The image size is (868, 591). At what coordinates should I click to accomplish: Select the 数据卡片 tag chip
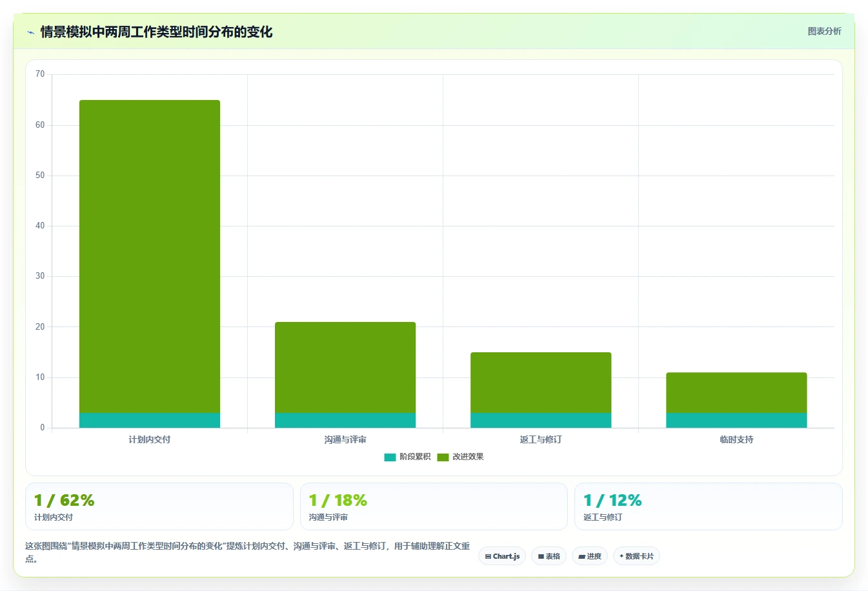(636, 556)
